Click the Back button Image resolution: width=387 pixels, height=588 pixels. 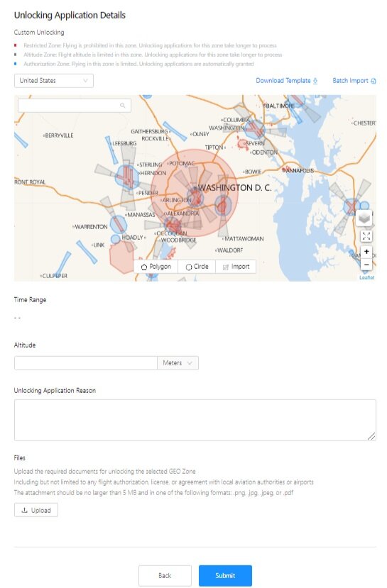pyautogui.click(x=165, y=576)
